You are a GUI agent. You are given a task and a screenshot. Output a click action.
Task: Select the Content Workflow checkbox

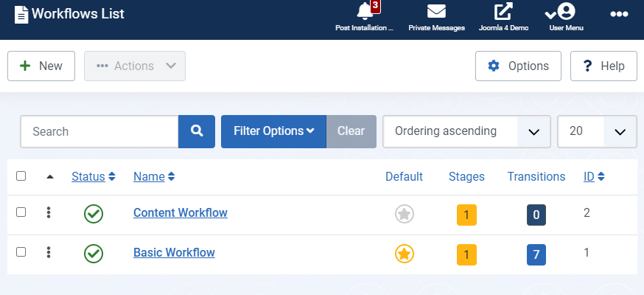coord(21,212)
